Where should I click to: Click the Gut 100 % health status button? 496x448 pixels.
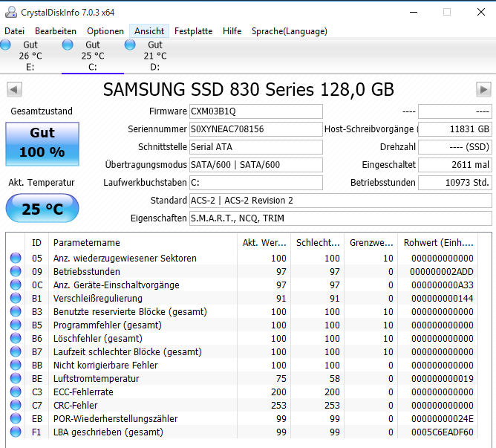tap(42, 143)
